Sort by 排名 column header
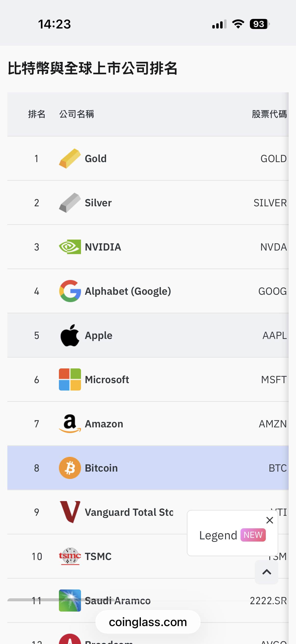Viewport: 296px width, 644px height. (37, 114)
